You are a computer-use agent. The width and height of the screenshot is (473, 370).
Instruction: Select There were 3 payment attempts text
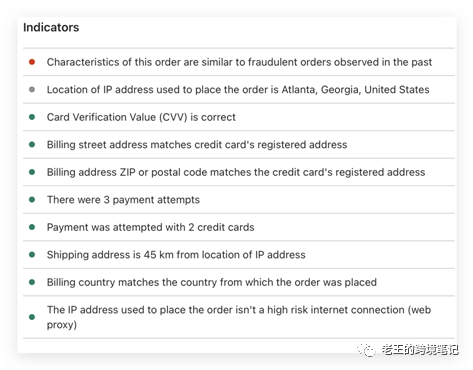tap(123, 200)
